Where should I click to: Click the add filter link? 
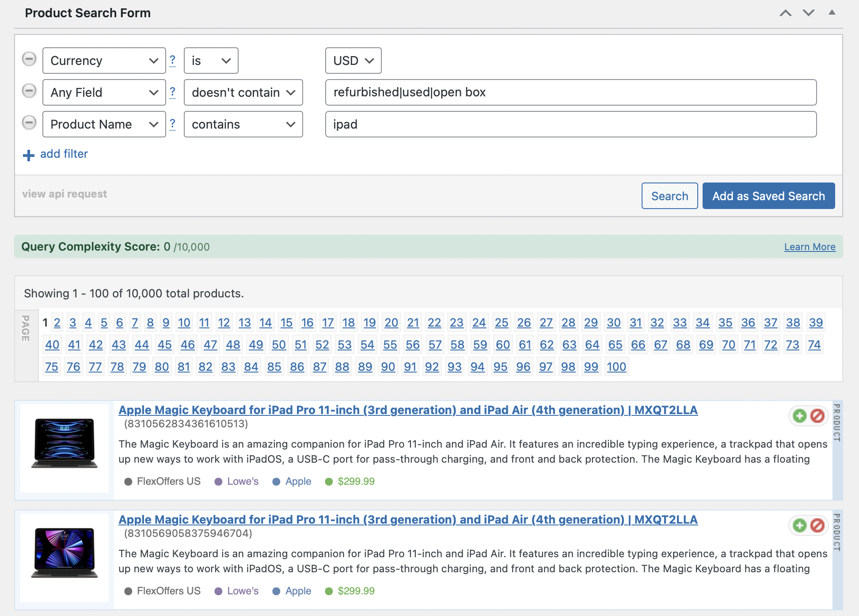[x=64, y=154]
